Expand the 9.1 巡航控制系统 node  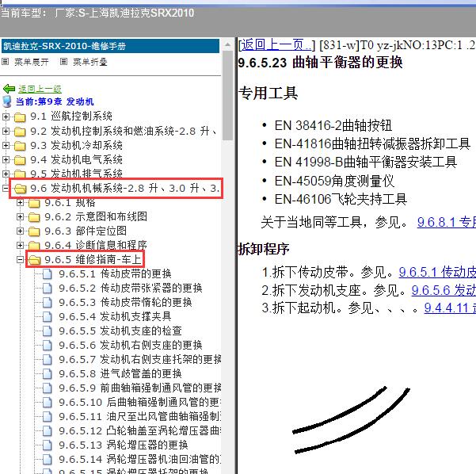point(6,117)
